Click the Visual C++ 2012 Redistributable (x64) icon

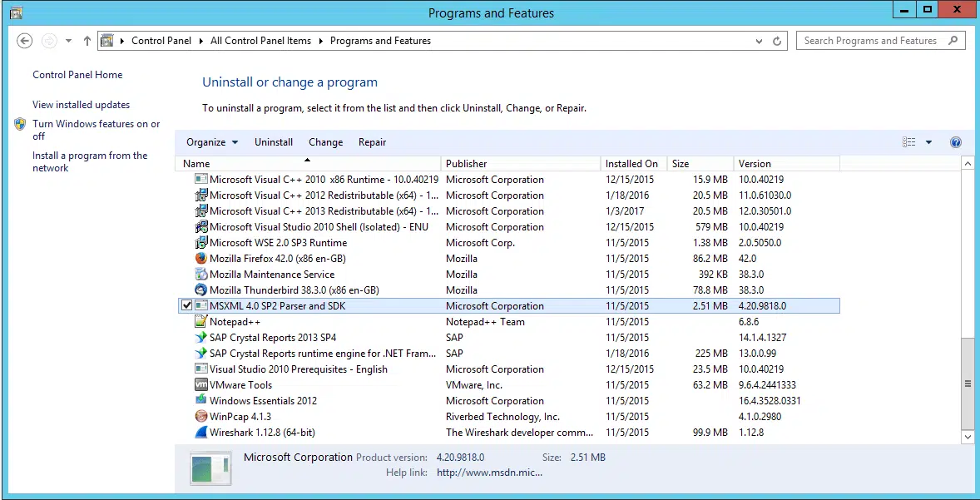coord(200,195)
